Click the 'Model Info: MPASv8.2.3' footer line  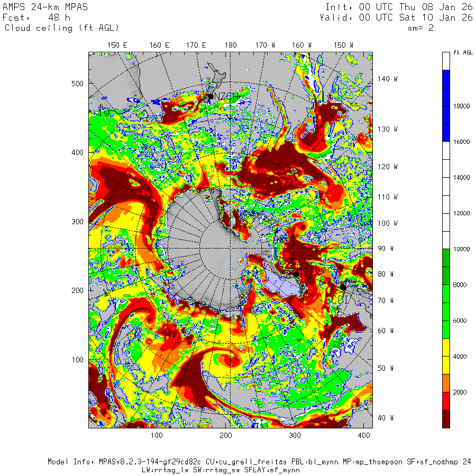[x=259, y=462]
